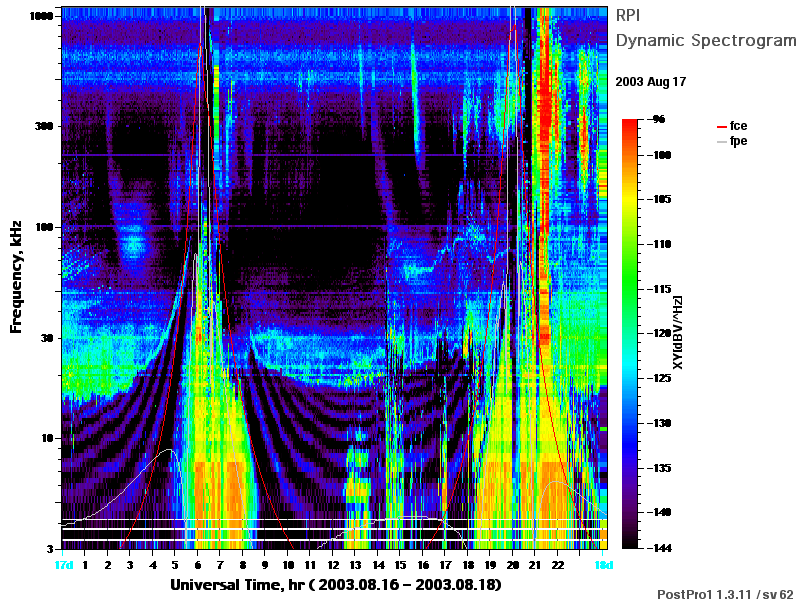800x600 pixels.
Task: Click the vertical Frequency, kHz axis title
Action: (16, 277)
